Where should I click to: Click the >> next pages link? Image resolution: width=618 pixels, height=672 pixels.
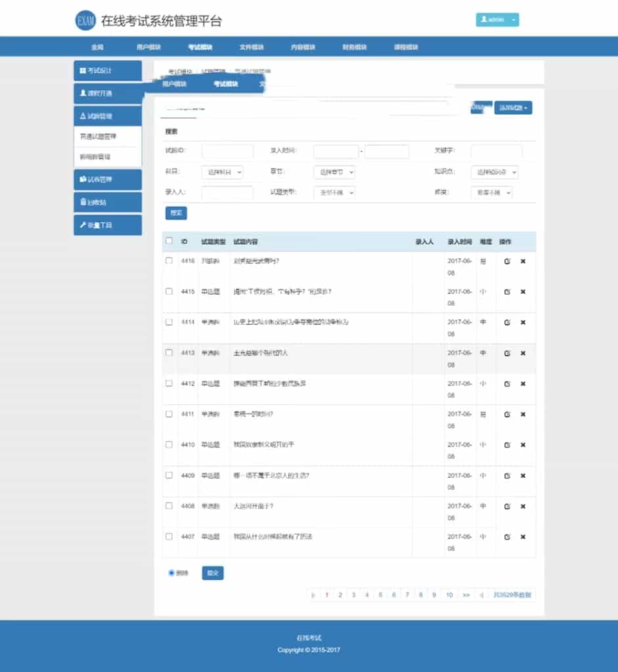coord(466,595)
